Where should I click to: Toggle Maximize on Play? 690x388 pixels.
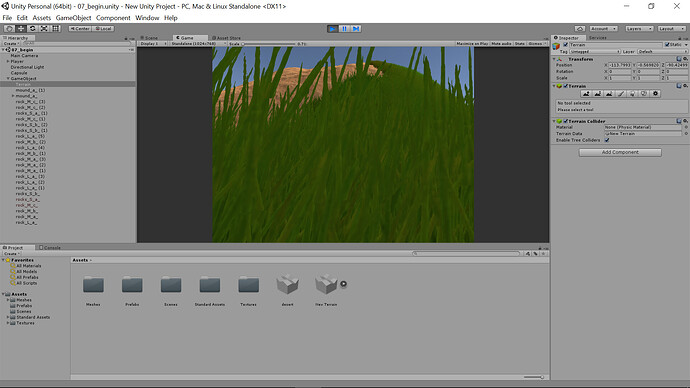click(x=472, y=44)
